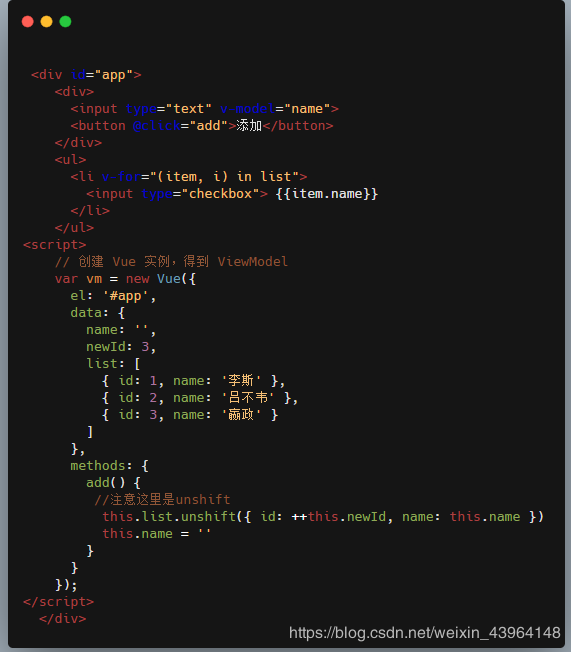Click the '});' closing line
The width and height of the screenshot is (571, 652).
coord(66,585)
